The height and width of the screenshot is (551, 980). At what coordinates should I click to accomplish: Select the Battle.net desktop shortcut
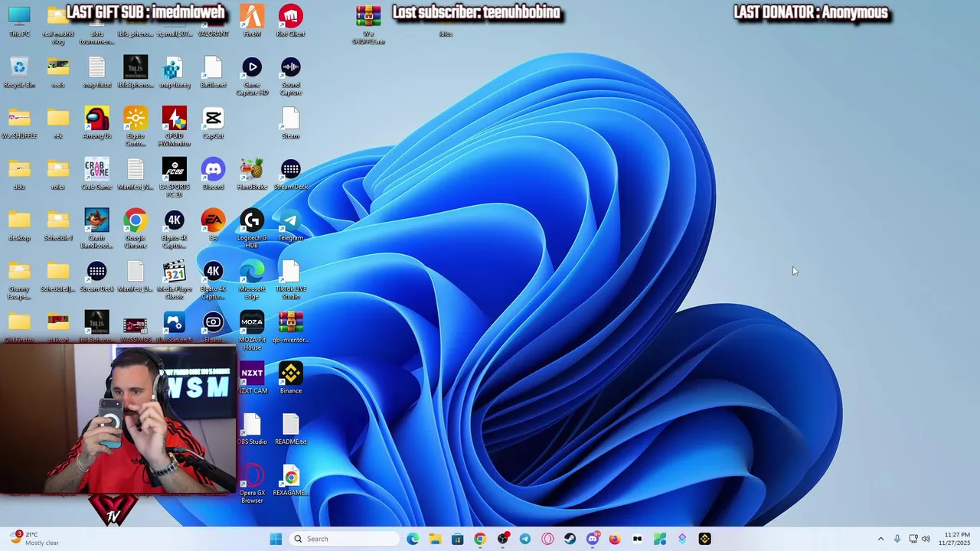[x=213, y=73]
